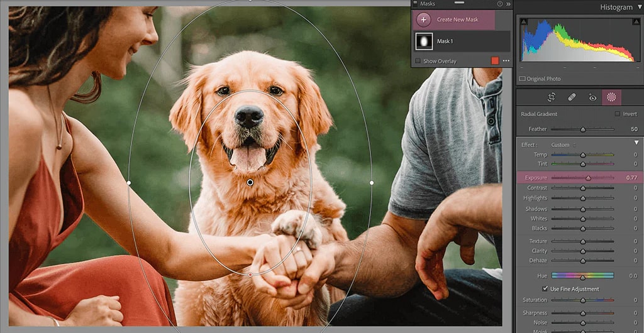Image resolution: width=644 pixels, height=333 pixels.
Task: Click the Feather value 50 field
Action: click(x=634, y=129)
